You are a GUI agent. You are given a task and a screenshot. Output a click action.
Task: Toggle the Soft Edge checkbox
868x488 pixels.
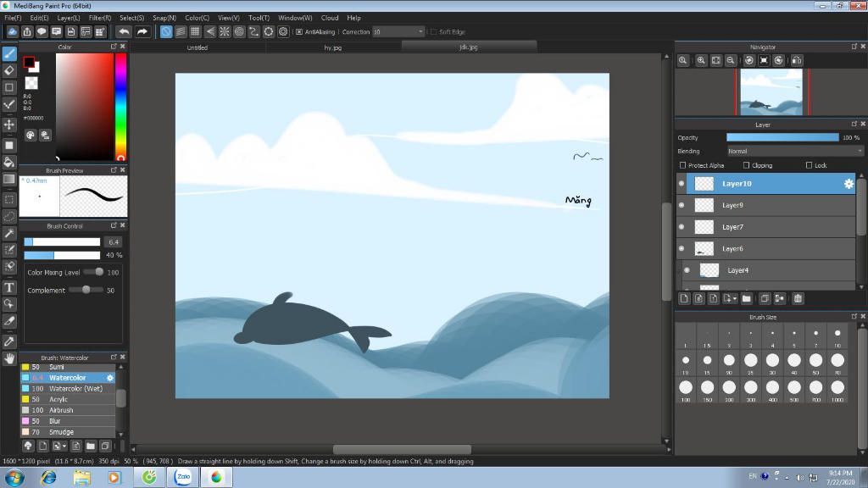click(x=433, y=32)
